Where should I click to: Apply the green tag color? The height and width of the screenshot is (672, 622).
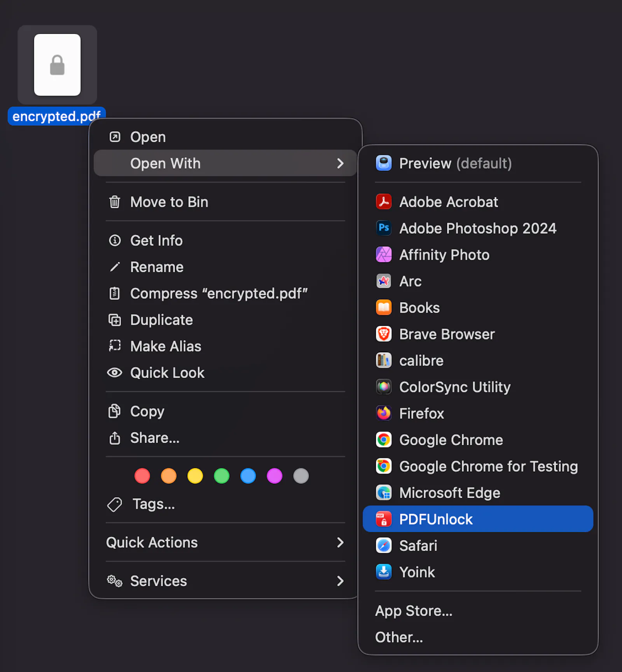[x=222, y=475]
